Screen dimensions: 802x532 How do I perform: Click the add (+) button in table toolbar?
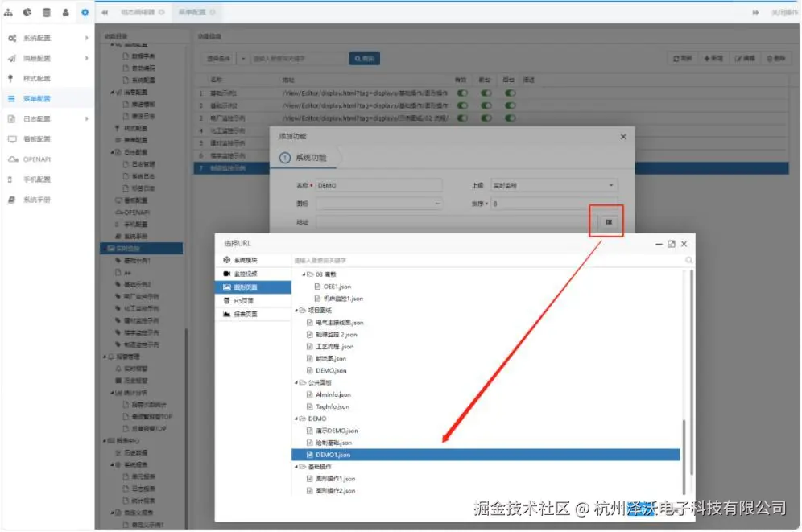(713, 58)
